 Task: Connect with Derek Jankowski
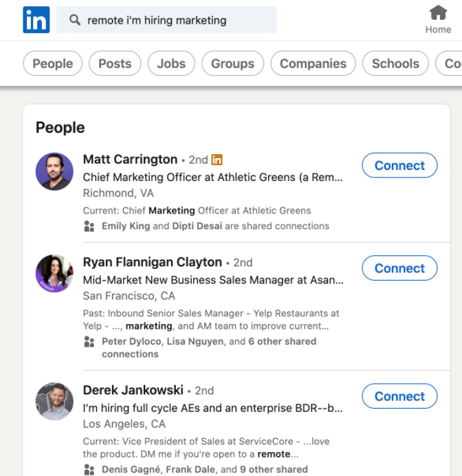coord(399,397)
